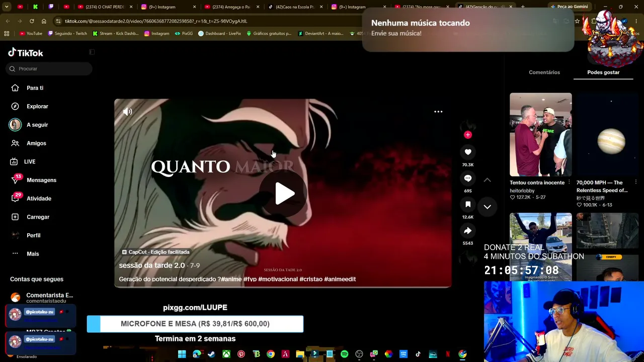Go to the Para ti feed
Screen dimensions: 644x362
(35, 88)
